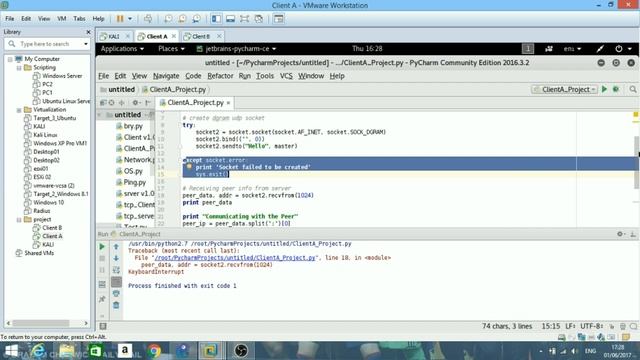
Task: Open Run panel settings gear
Action: point(620,234)
